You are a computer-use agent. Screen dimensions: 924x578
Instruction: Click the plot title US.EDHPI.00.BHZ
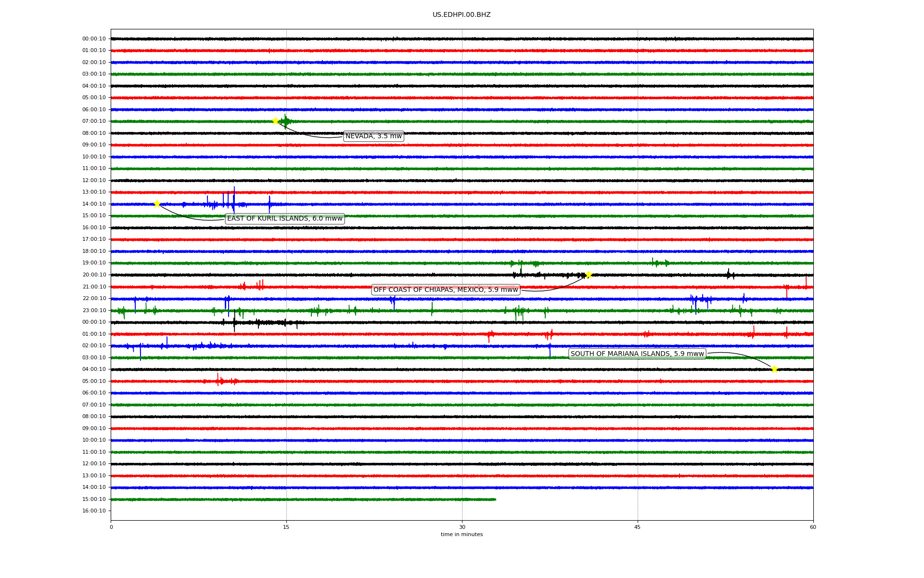coord(462,15)
